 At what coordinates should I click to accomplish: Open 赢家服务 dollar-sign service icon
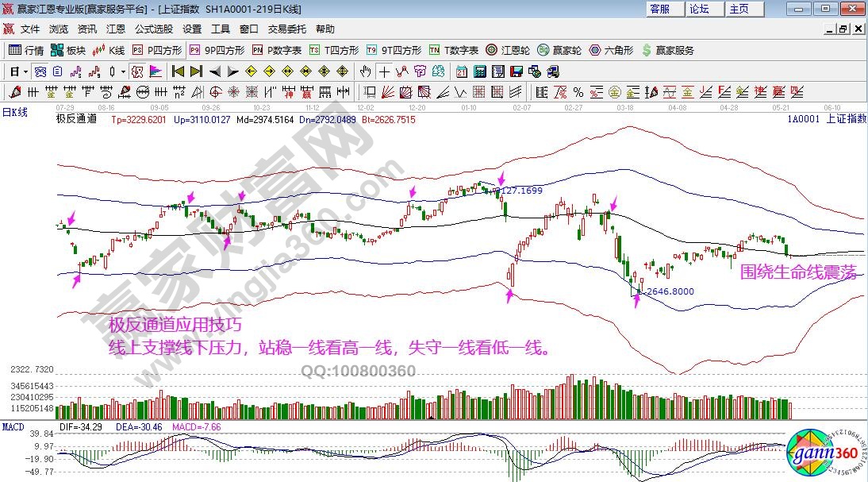point(667,50)
